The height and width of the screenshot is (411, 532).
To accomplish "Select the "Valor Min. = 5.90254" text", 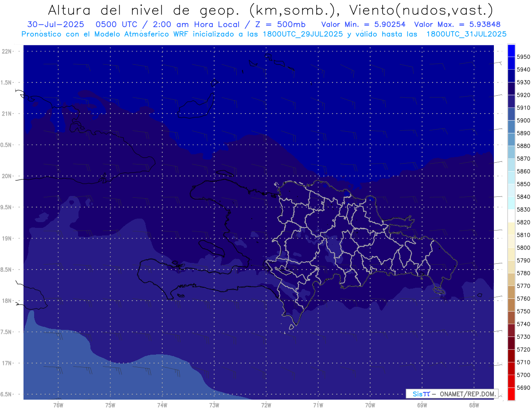I will point(364,24).
